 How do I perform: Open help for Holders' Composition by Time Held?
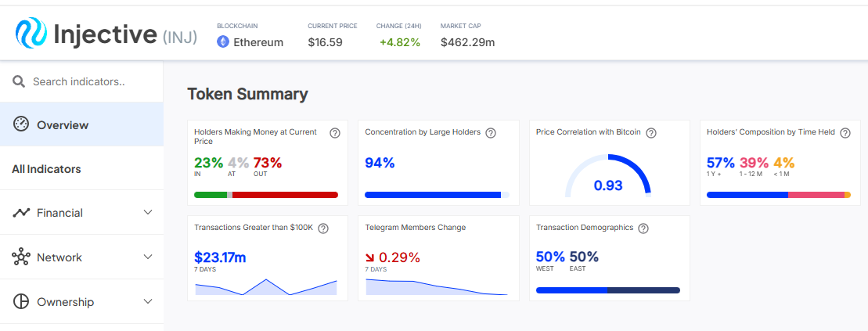point(845,133)
